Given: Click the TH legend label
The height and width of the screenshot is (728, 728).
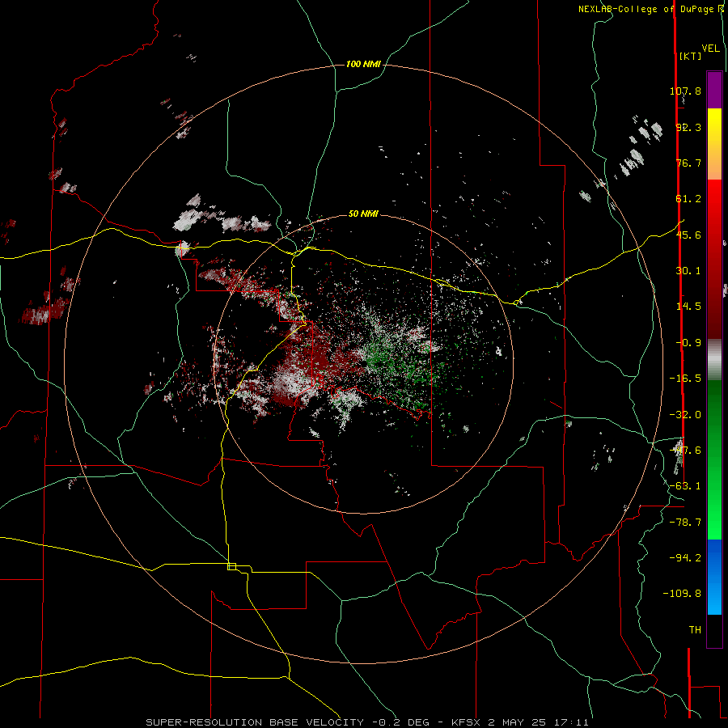Looking at the screenshot, I should click(x=695, y=630).
